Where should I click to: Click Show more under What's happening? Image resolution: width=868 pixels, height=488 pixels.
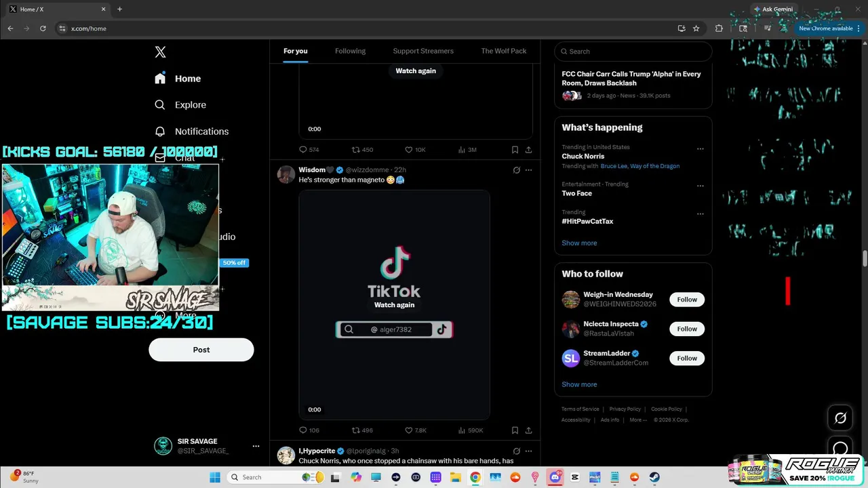(579, 243)
